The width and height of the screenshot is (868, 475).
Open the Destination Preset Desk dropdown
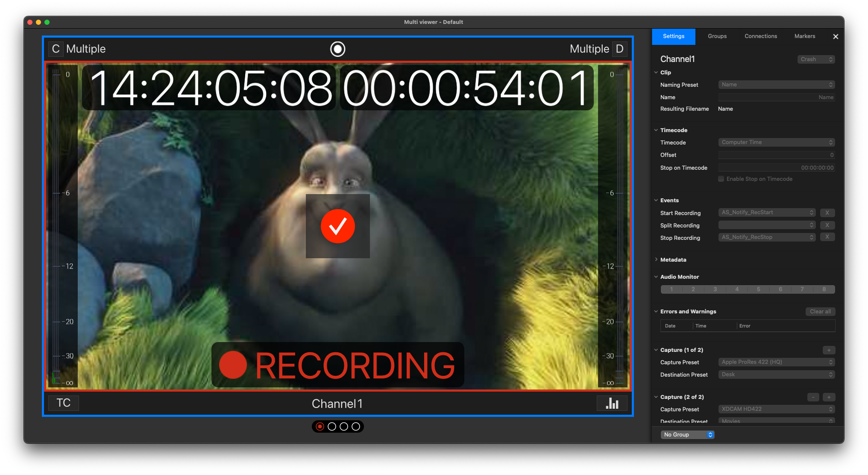(776, 375)
